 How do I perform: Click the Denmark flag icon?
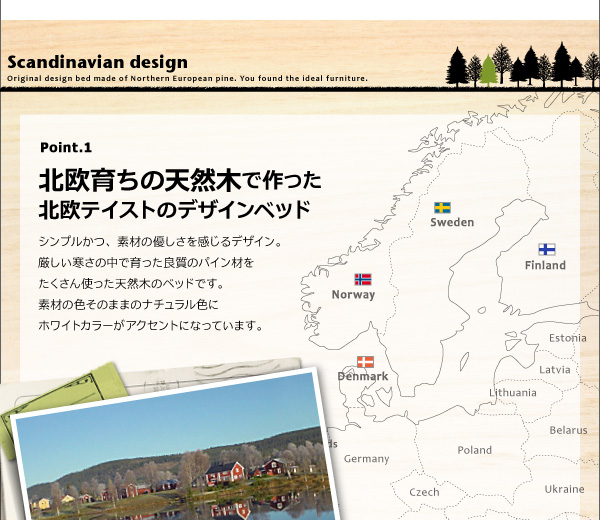[x=365, y=361]
